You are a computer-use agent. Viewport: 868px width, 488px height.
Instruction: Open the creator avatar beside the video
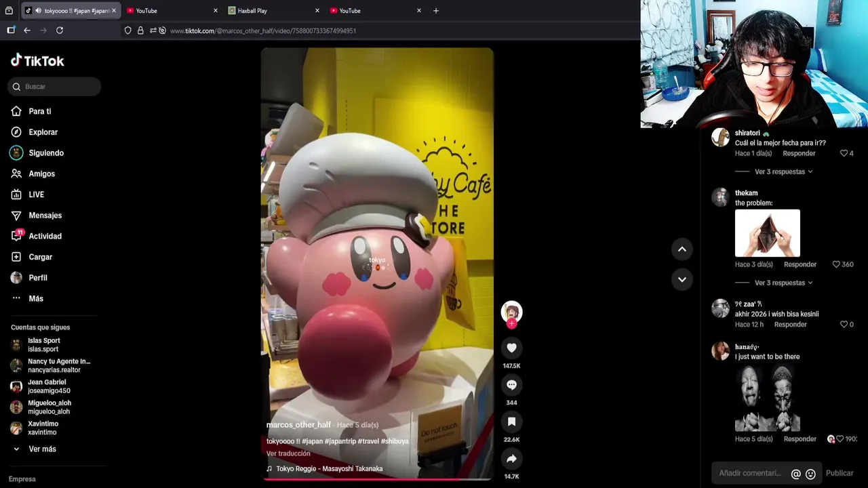(x=511, y=312)
